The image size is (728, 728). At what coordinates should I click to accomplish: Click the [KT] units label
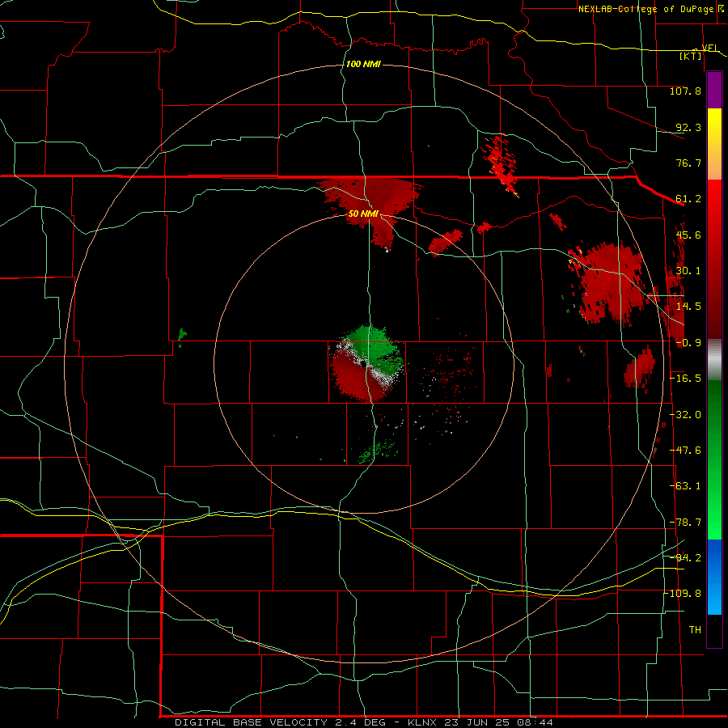[691, 56]
